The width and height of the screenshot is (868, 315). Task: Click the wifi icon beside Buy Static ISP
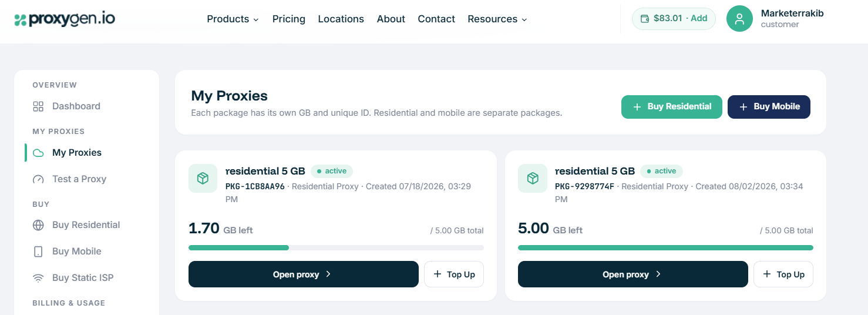[38, 278]
